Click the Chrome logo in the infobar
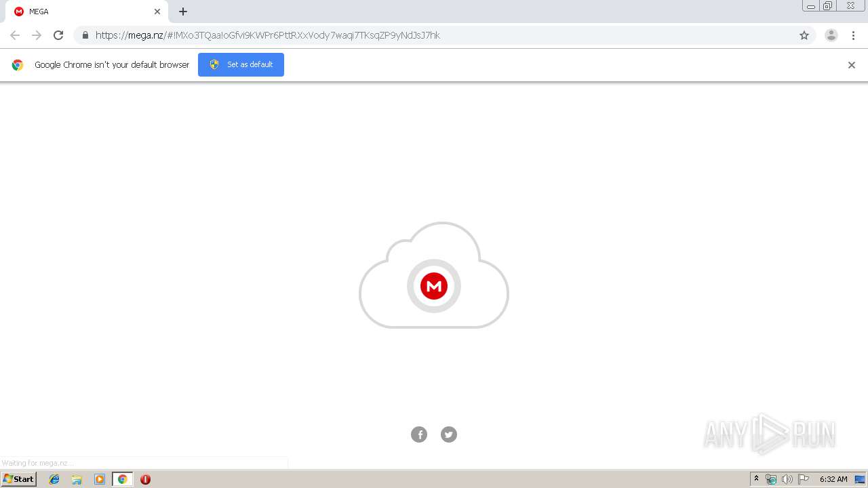 (18, 65)
